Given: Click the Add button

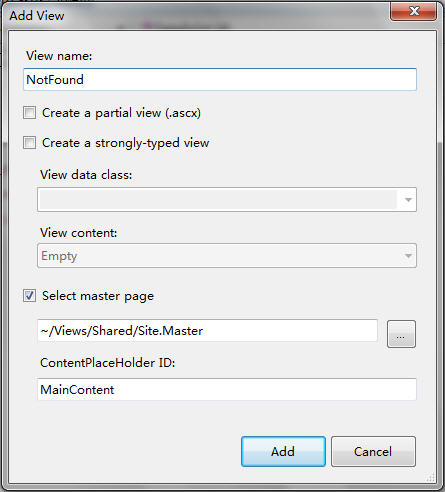Looking at the screenshot, I should [x=283, y=452].
